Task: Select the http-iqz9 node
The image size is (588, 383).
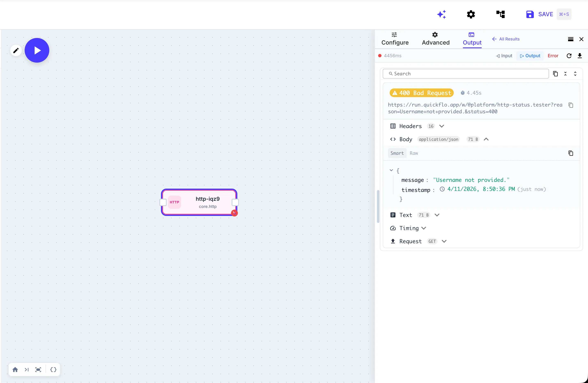Action: tap(199, 202)
